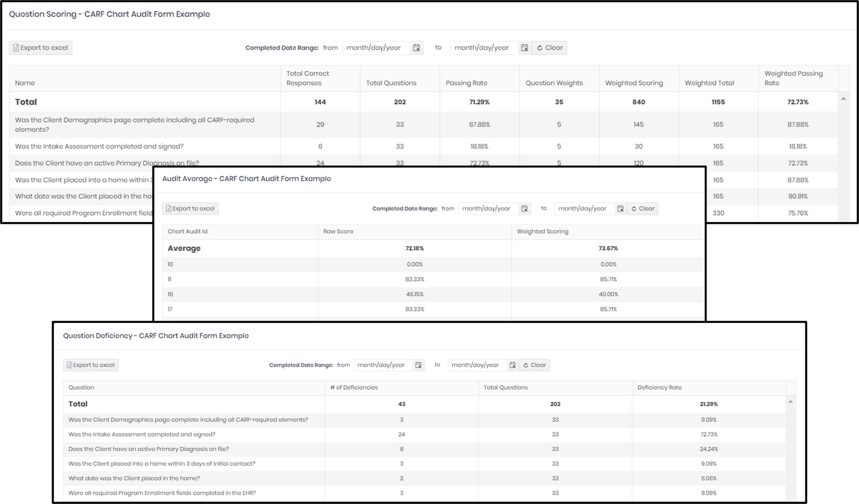Open the 'from' date calendar in Question Scoring
The image size is (859, 504).
click(x=417, y=48)
